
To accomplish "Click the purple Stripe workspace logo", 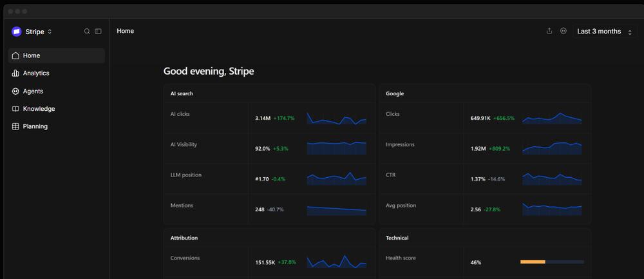I will (17, 32).
